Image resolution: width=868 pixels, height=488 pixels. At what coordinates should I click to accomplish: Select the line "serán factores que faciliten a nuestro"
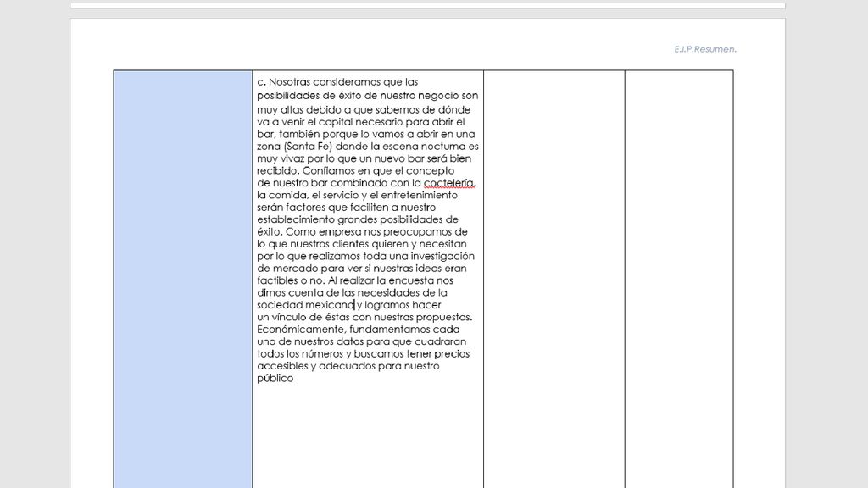click(x=346, y=207)
